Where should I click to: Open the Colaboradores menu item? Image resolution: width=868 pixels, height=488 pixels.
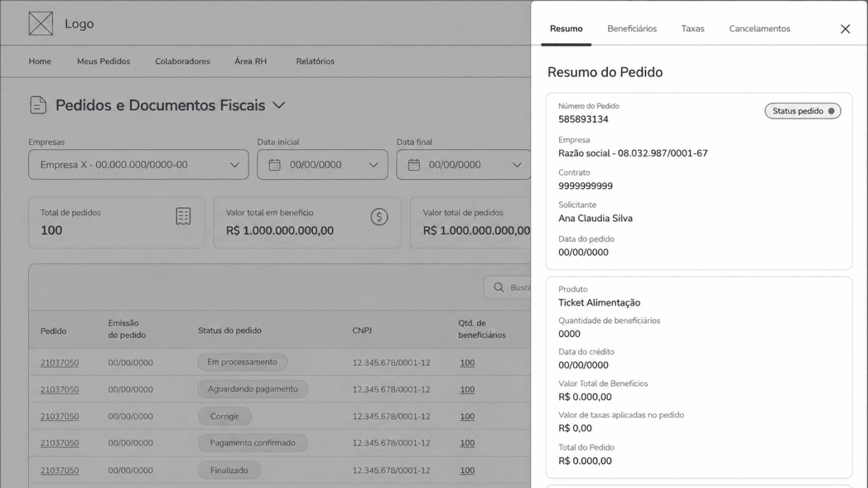pyautogui.click(x=183, y=62)
